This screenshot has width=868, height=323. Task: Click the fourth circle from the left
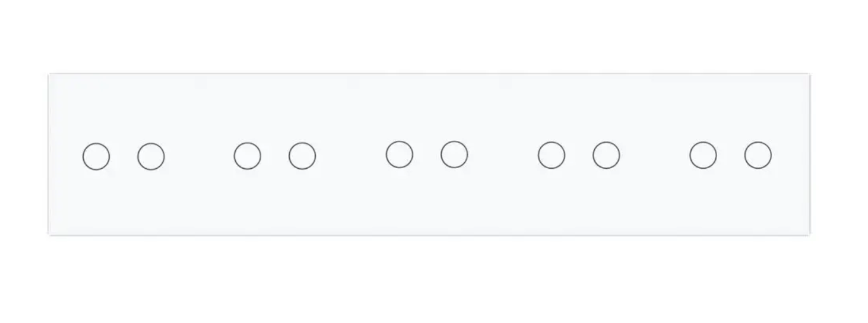pyautogui.click(x=302, y=156)
